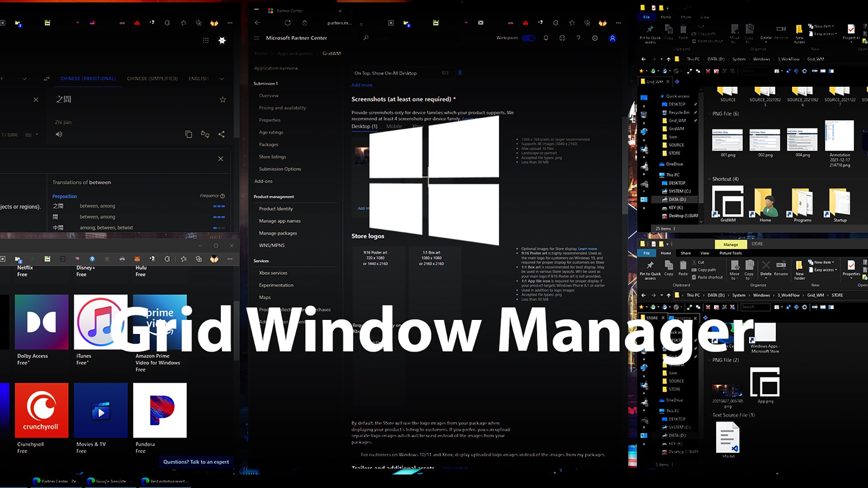Image resolution: width=868 pixels, height=488 pixels.
Task: Save the translation with the star icon
Action: tap(222, 99)
